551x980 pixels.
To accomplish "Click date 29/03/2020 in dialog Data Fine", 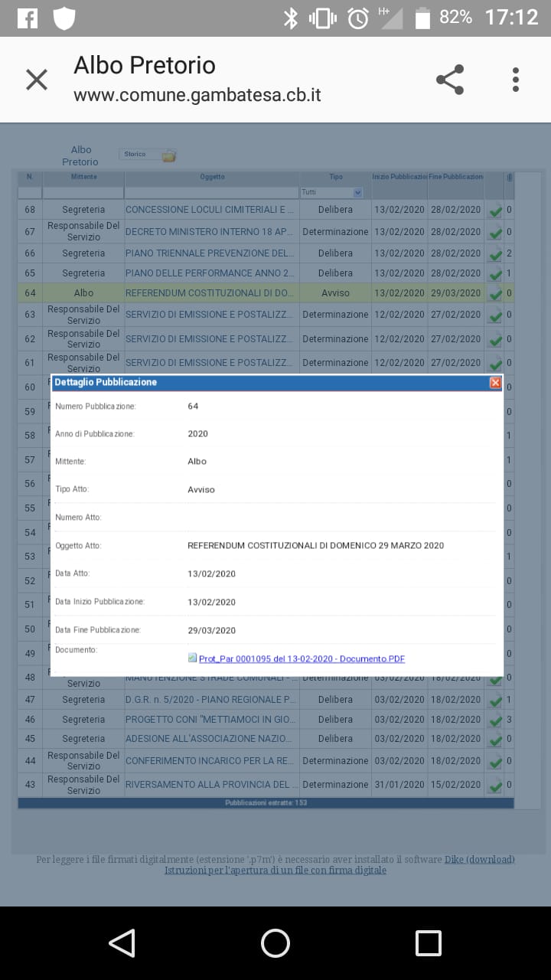I will (211, 631).
